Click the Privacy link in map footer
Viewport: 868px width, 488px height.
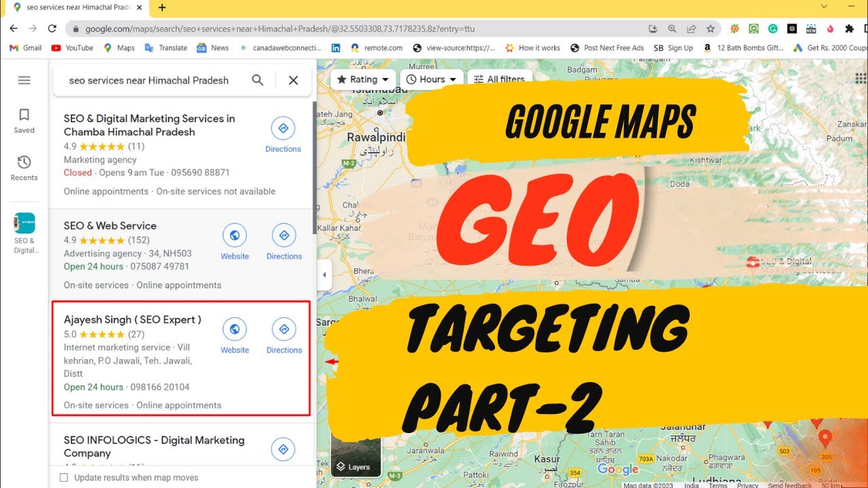pos(747,485)
